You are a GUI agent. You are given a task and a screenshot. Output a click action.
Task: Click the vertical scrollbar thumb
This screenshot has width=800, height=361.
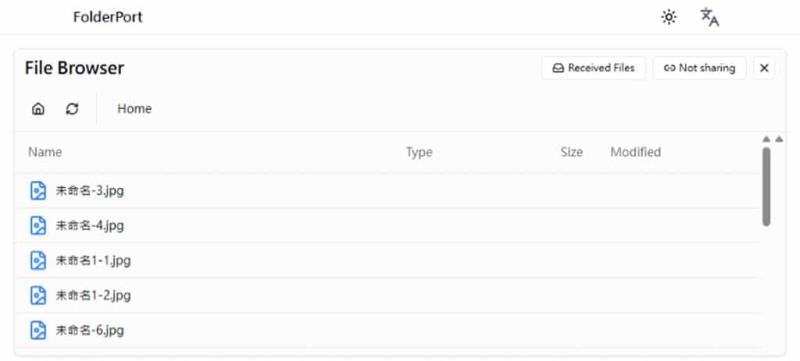click(x=766, y=187)
